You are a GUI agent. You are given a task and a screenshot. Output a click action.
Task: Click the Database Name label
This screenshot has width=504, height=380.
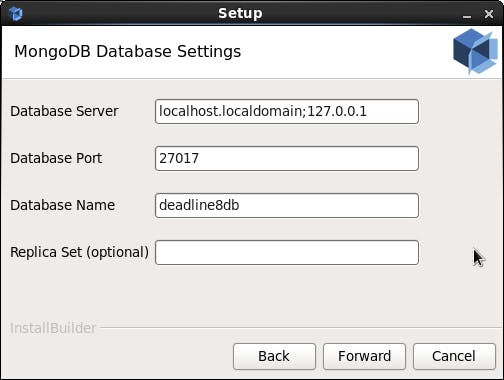tap(63, 205)
